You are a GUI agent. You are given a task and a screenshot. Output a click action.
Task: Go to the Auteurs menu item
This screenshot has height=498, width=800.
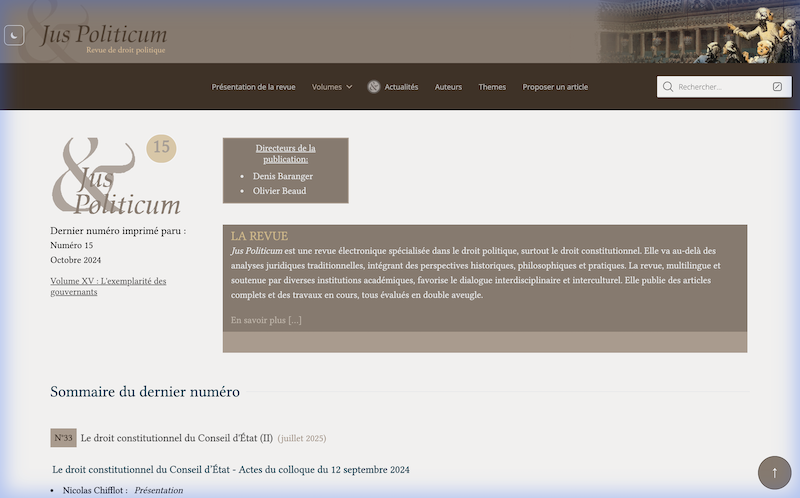point(448,87)
